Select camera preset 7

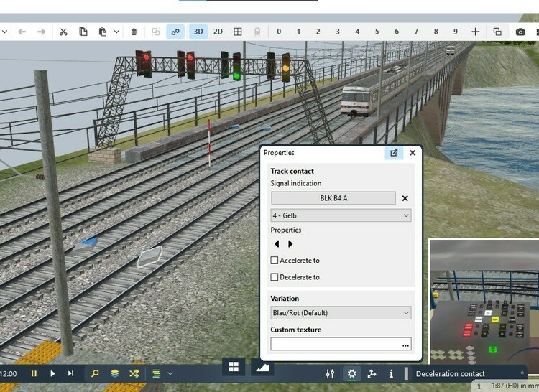[416, 32]
